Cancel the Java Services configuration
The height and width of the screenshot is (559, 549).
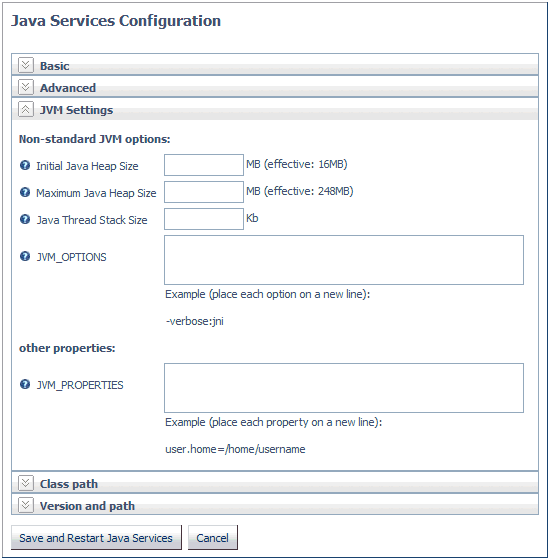(213, 538)
